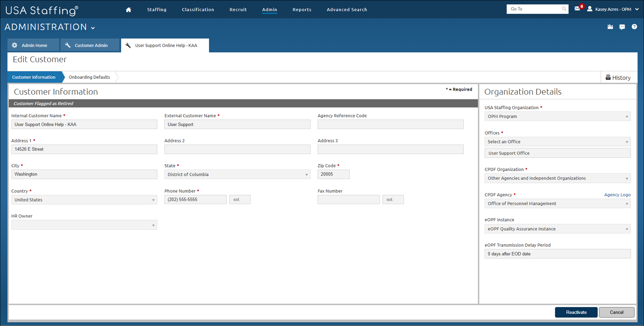Open the eOPF Instance dropdown
Viewport: 644px width, 326px height.
(557, 229)
